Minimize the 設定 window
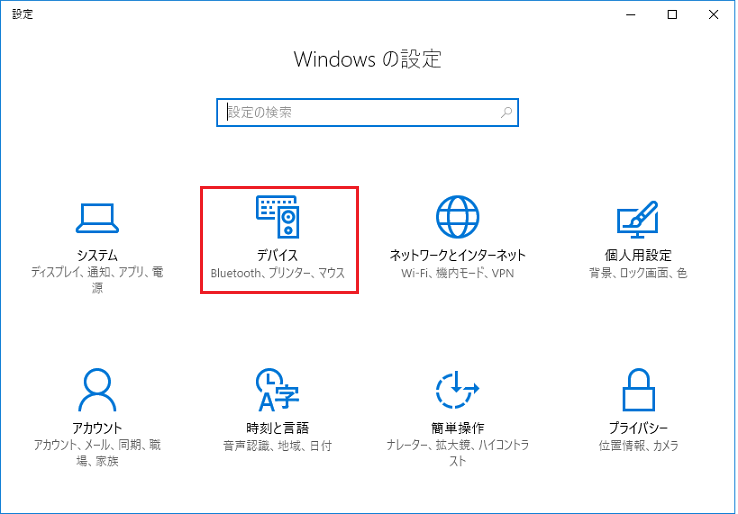 (631, 15)
